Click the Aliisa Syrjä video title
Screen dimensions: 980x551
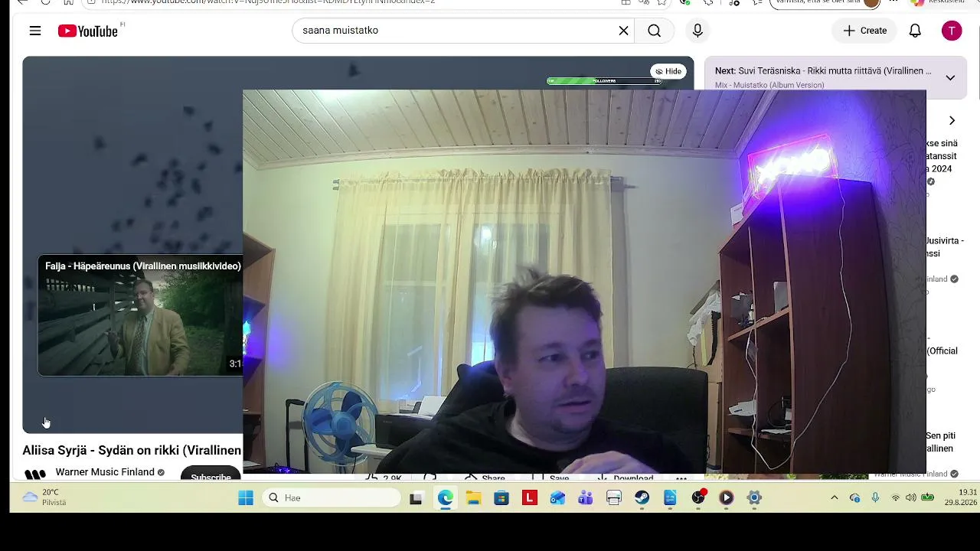pos(132,450)
